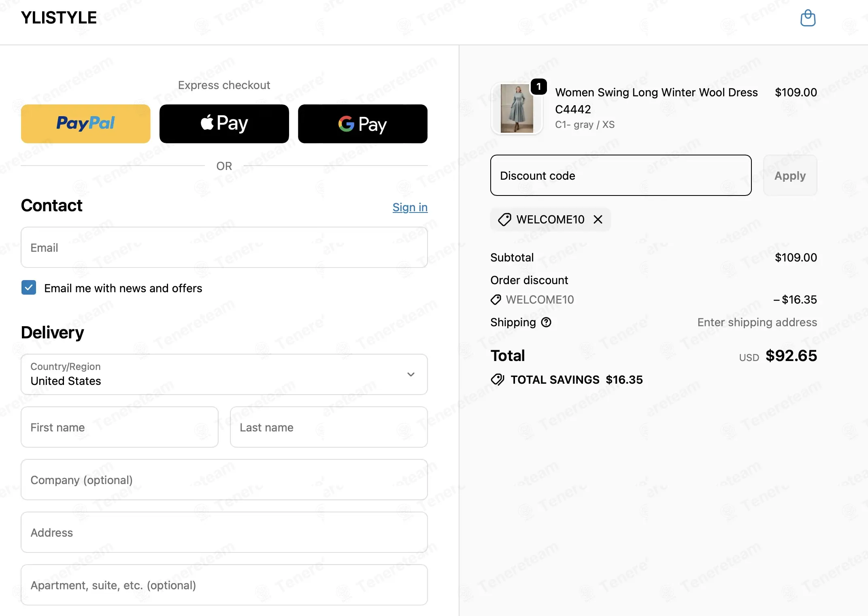Uncheck Email me with news and offers
Image resolution: width=868 pixels, height=616 pixels.
click(x=29, y=288)
